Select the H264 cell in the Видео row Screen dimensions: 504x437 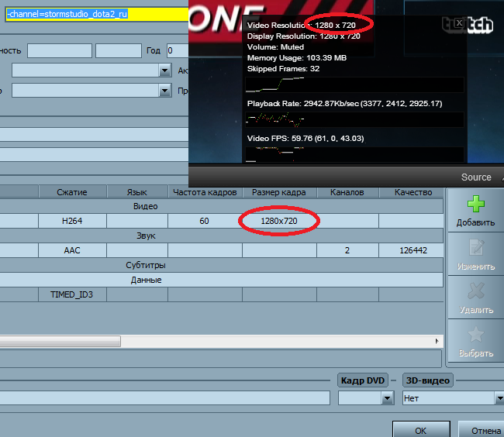coord(71,222)
